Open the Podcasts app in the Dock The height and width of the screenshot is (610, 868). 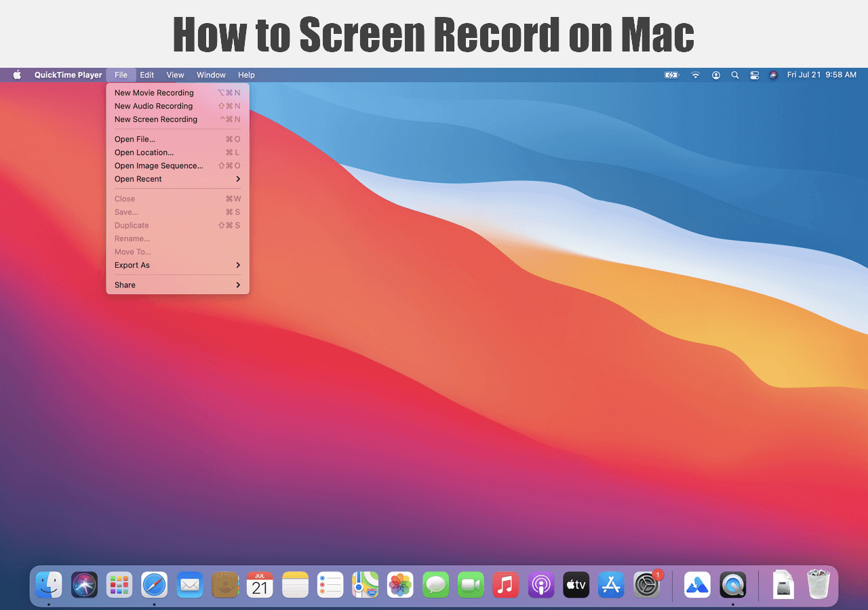tap(540, 584)
